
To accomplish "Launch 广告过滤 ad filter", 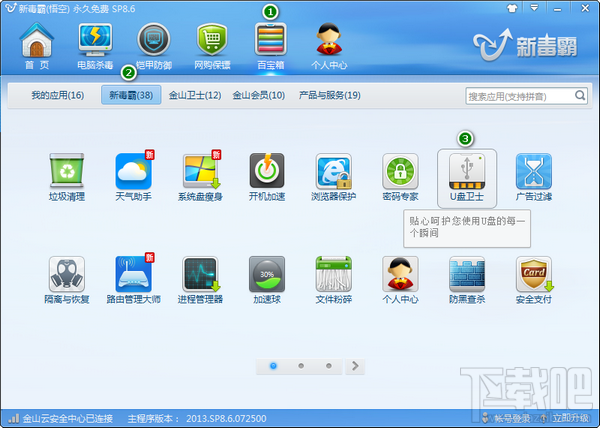I will [533, 177].
